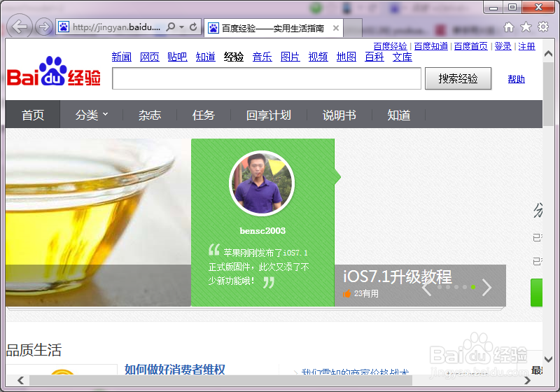Click the 百度首页 top-right link
Image resolution: width=560 pixels, height=392 pixels.
470,46
